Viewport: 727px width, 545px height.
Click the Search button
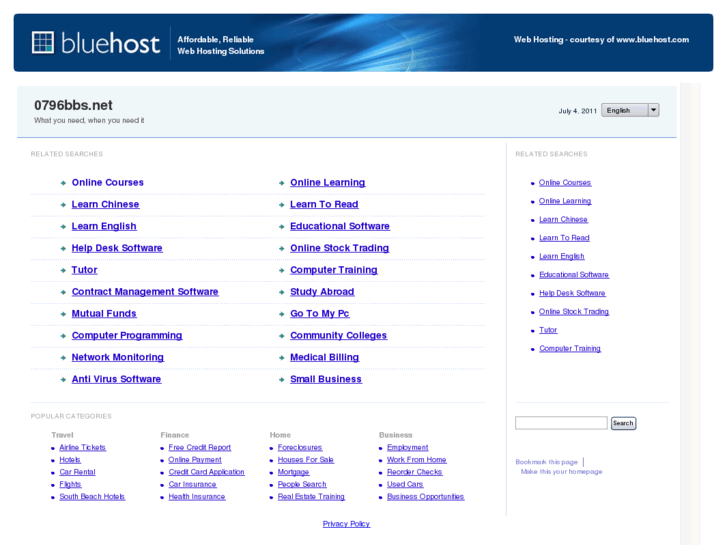(x=623, y=423)
